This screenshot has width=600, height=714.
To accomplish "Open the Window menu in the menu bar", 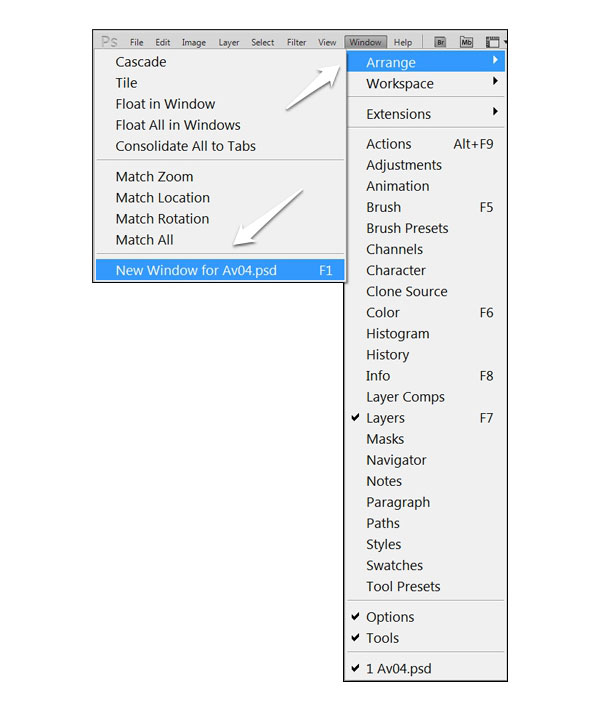I will click(x=366, y=42).
